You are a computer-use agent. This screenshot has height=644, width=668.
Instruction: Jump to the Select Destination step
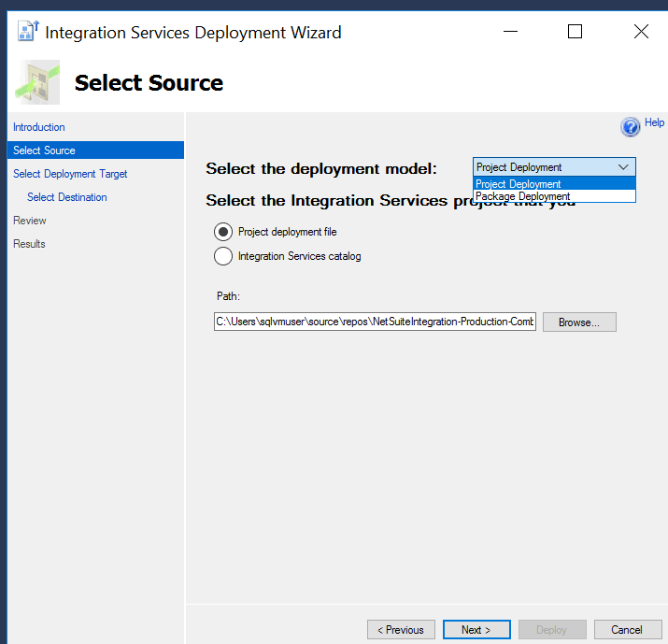click(67, 197)
